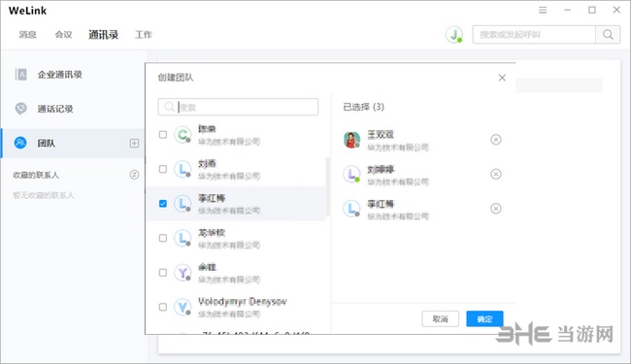Viewport: 631px width, 364px height.
Task: Check the Volodymyr Denysov checkbox
Action: coord(163,308)
